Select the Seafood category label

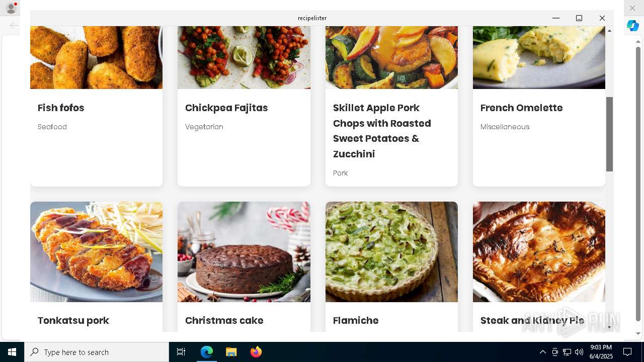[x=52, y=127]
